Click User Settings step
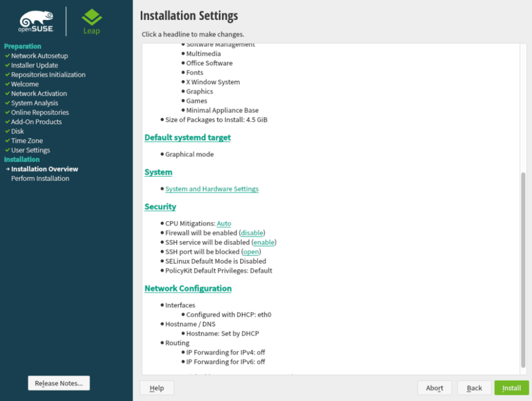This screenshot has width=532, height=401. pos(30,150)
